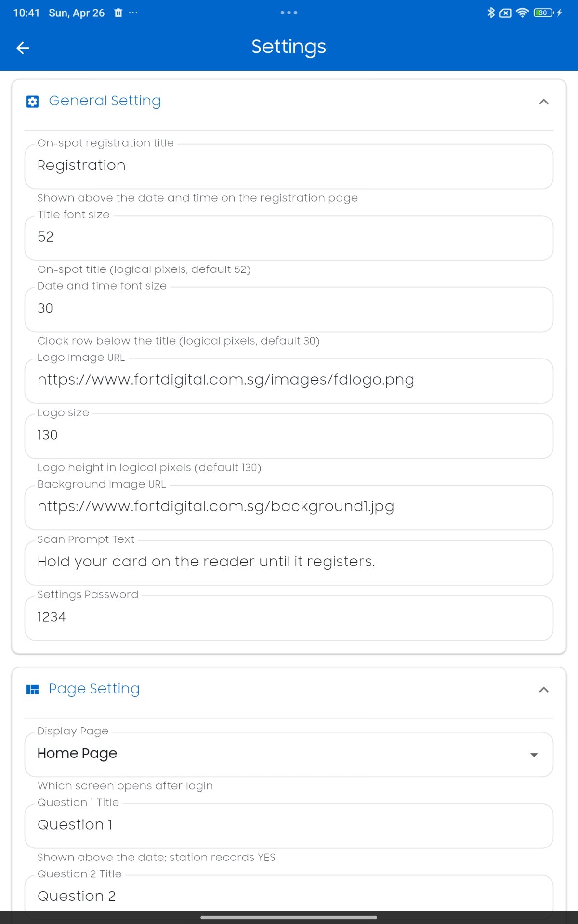Collapse the Page Setting section
Screen dimensions: 578x924
(544, 690)
